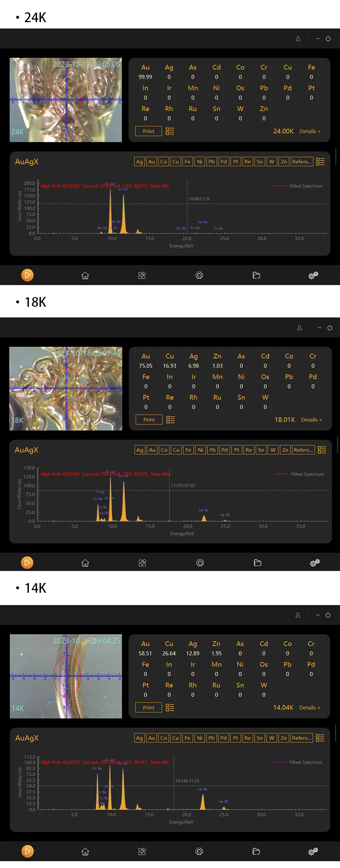340x868 pixels.
Task: Open the folder icon in the 14K window
Action: pos(256,851)
